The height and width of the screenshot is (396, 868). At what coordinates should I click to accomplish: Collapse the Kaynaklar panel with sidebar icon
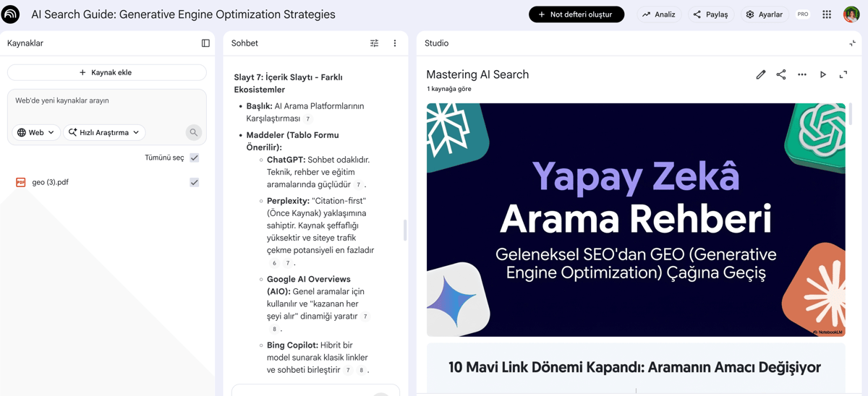[205, 43]
